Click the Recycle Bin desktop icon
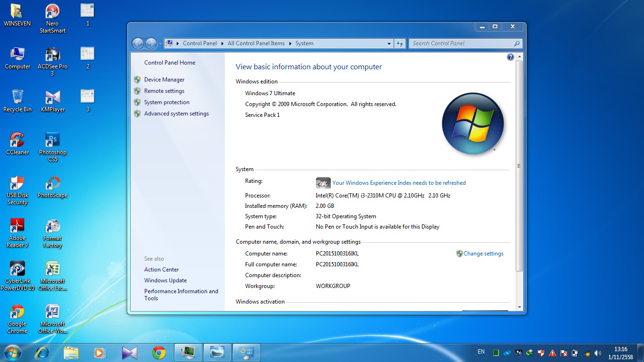 [x=17, y=98]
